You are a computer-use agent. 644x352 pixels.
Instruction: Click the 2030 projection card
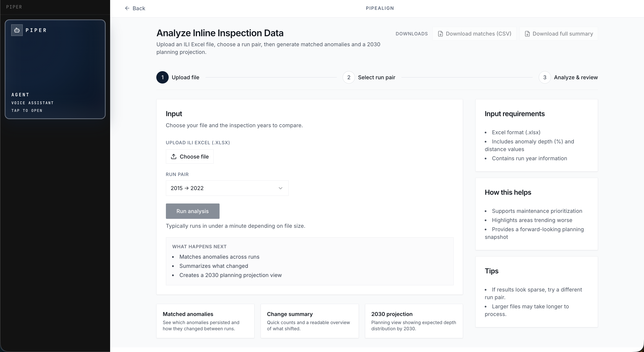(414, 321)
